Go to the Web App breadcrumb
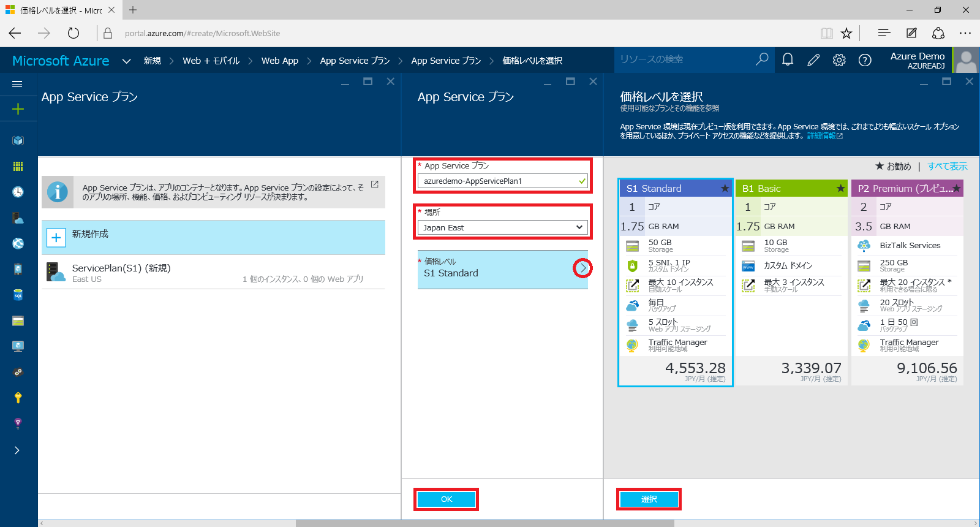This screenshot has height=527, width=980. tap(280, 61)
